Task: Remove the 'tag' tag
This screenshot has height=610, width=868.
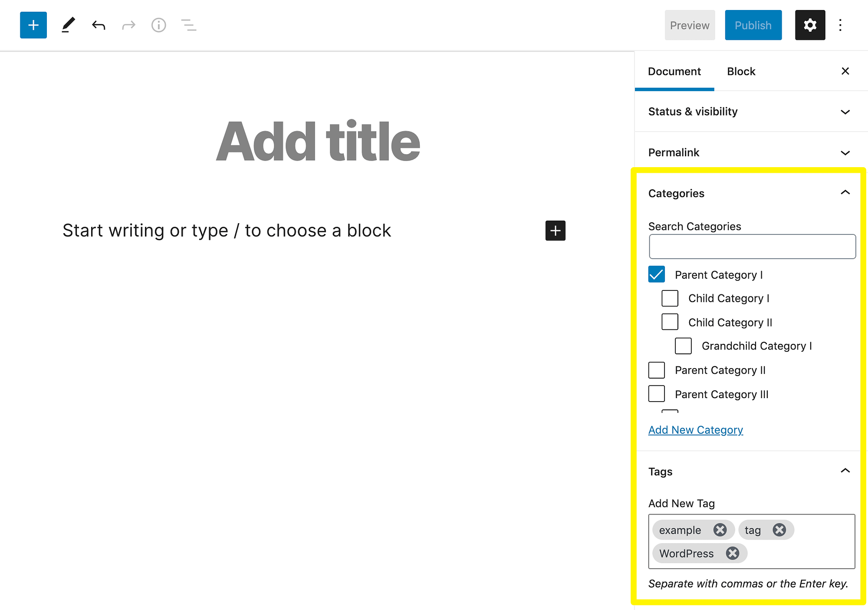Action: tap(779, 530)
